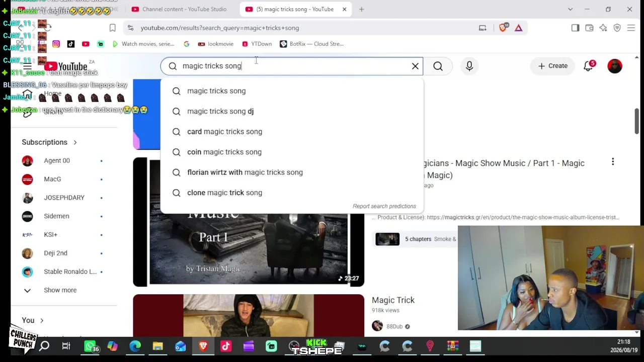Open the YouTube guide hamburger menu
Viewport: 644px width, 362px height.
pos(27,66)
